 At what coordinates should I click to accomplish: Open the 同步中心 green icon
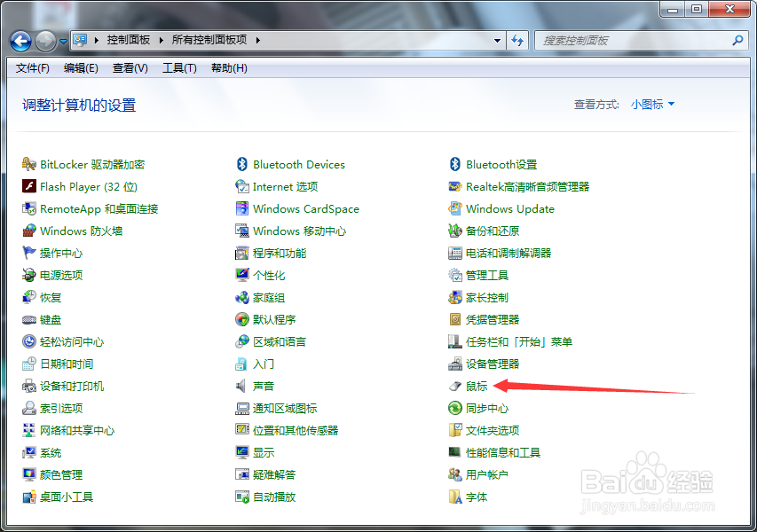(454, 409)
